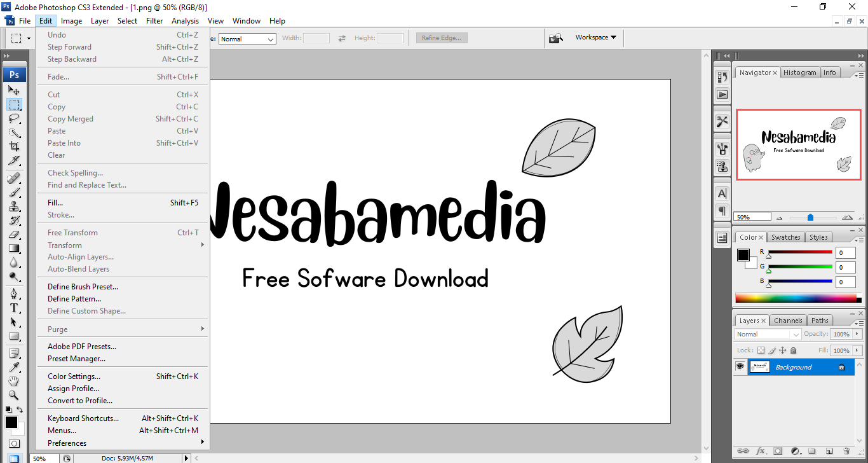Viewport: 868px width, 463px height.
Task: Pick the Clone Stamp tool
Action: tap(14, 206)
